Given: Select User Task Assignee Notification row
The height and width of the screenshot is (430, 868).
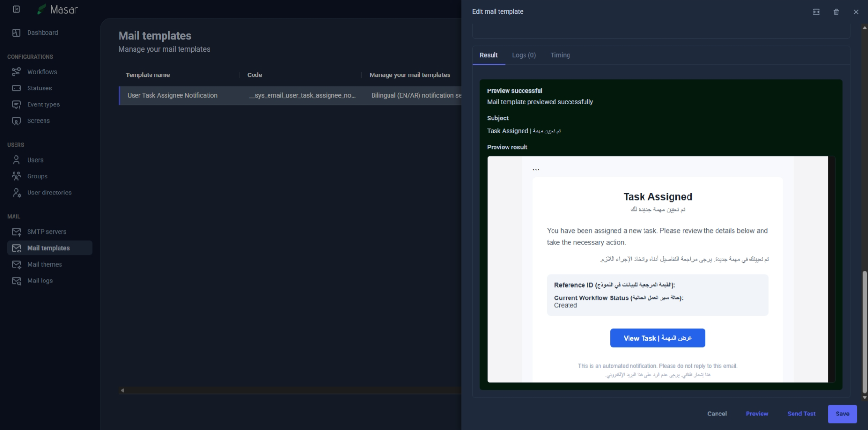Looking at the screenshot, I should pyautogui.click(x=173, y=96).
